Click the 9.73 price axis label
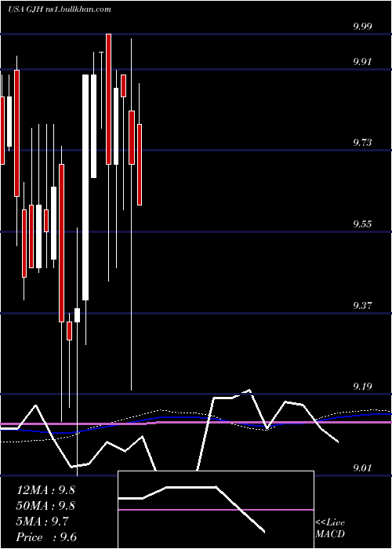392x549 pixels. pos(363,143)
